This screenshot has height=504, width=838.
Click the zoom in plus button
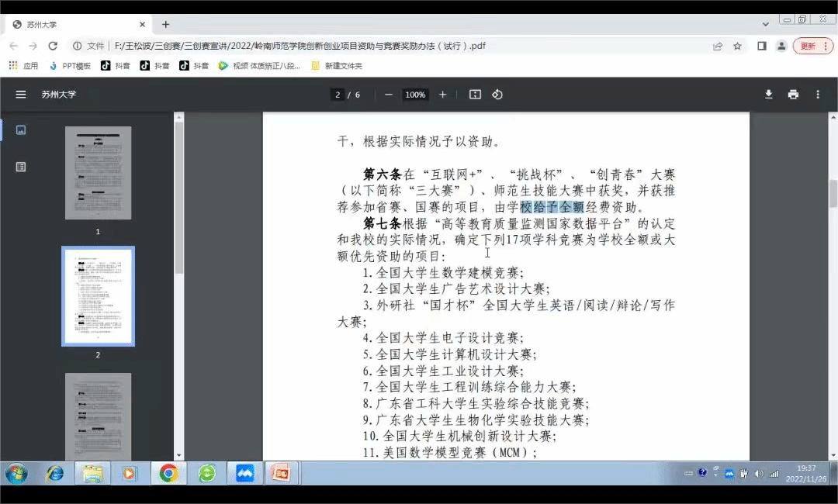coord(443,95)
